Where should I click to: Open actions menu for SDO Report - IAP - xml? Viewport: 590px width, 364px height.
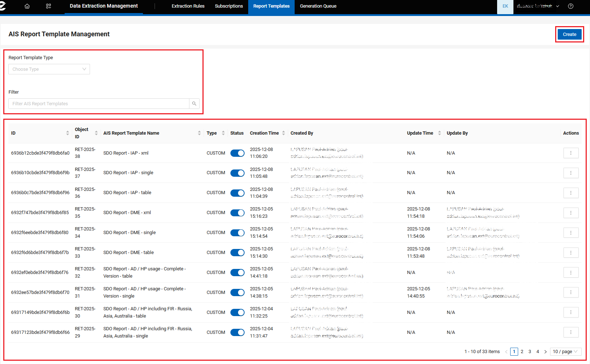tap(571, 153)
